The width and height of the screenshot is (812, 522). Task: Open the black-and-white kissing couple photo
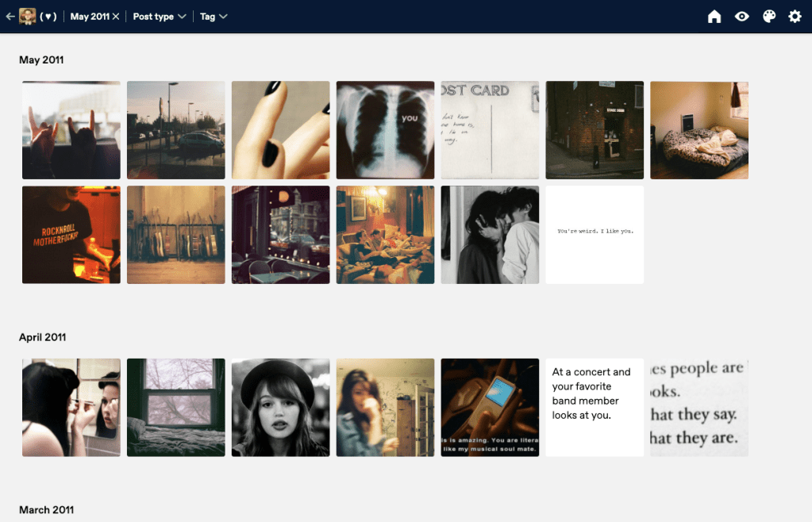click(490, 235)
